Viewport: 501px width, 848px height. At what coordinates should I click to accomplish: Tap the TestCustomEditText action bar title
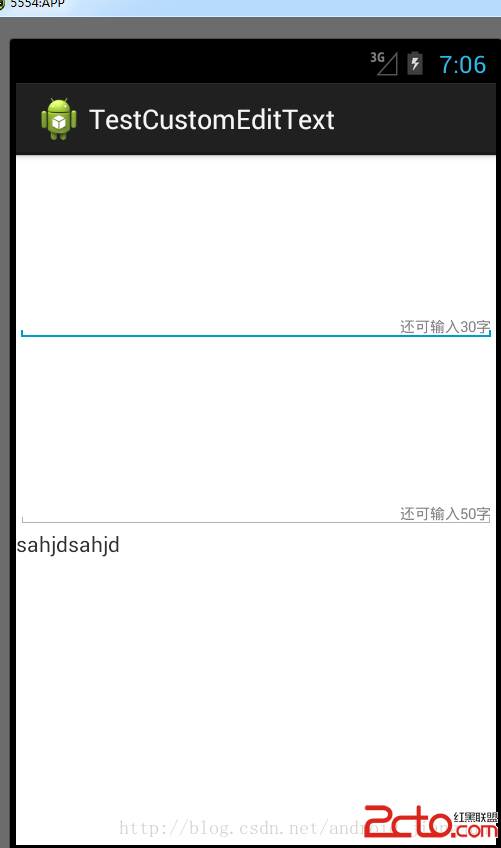coord(212,120)
